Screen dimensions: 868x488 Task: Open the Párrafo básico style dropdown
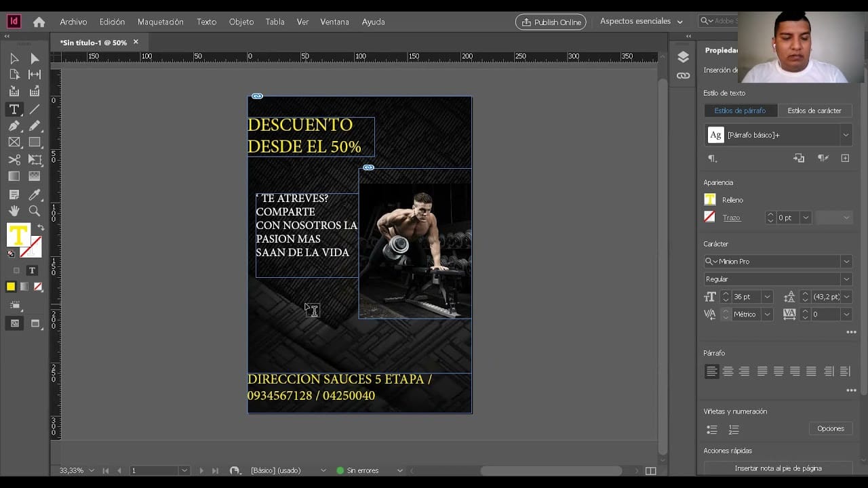coord(846,135)
